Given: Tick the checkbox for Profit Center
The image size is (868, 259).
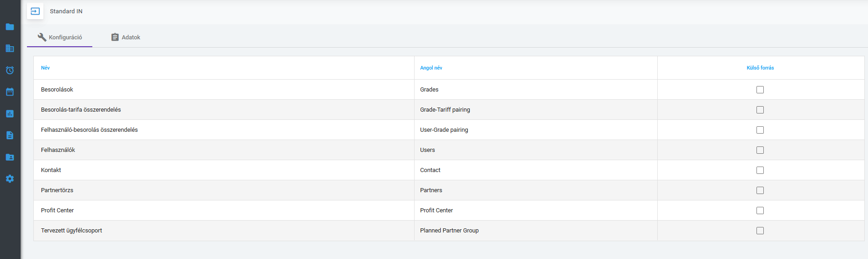Looking at the screenshot, I should (x=760, y=210).
